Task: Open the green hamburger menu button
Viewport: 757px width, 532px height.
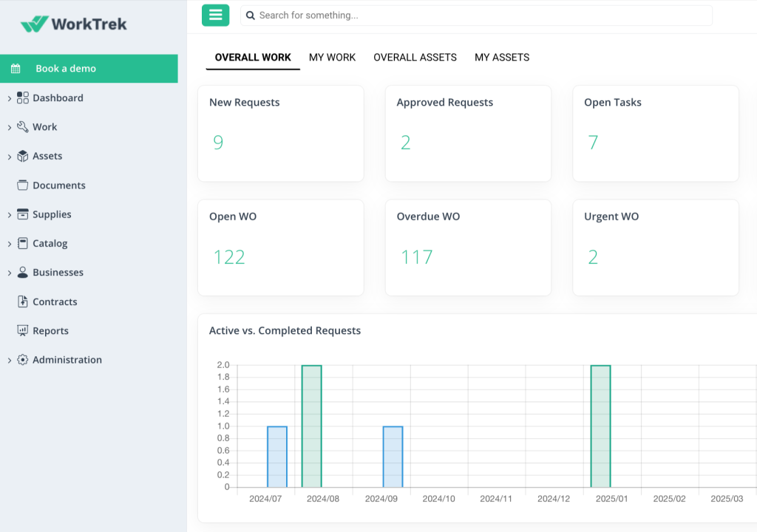Action: 215,15
